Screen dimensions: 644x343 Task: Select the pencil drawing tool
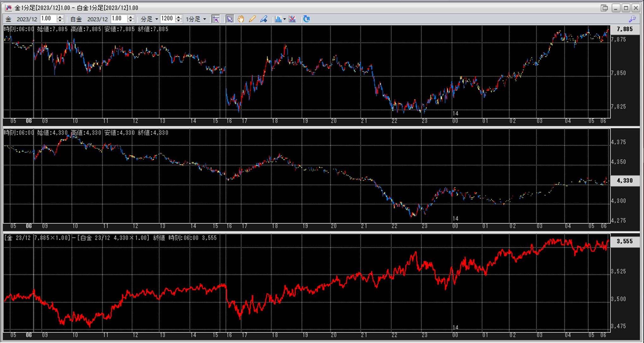[252, 19]
